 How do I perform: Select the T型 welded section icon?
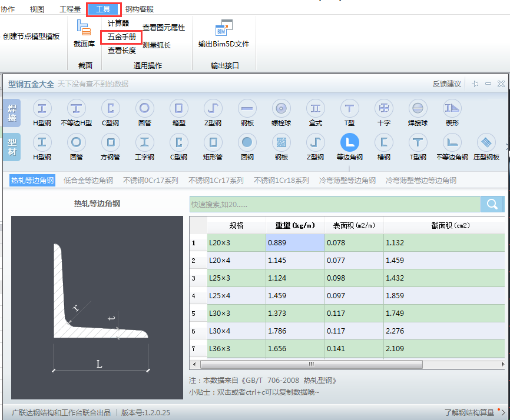point(349,108)
